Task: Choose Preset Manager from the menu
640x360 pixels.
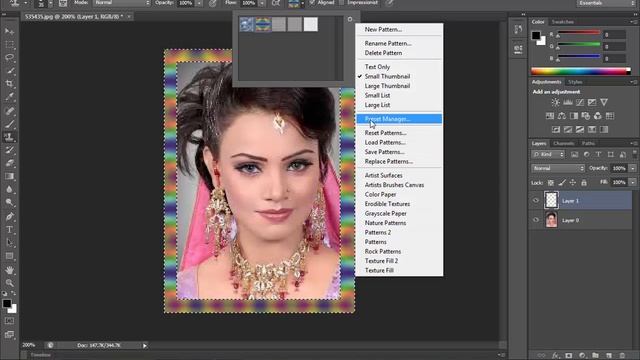Action: pyautogui.click(x=399, y=119)
